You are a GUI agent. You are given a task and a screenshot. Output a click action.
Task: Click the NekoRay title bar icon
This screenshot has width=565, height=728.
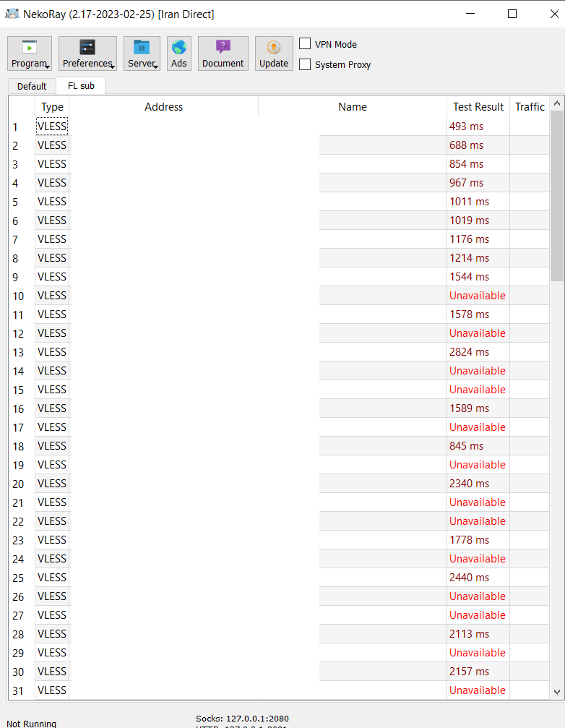tap(13, 14)
